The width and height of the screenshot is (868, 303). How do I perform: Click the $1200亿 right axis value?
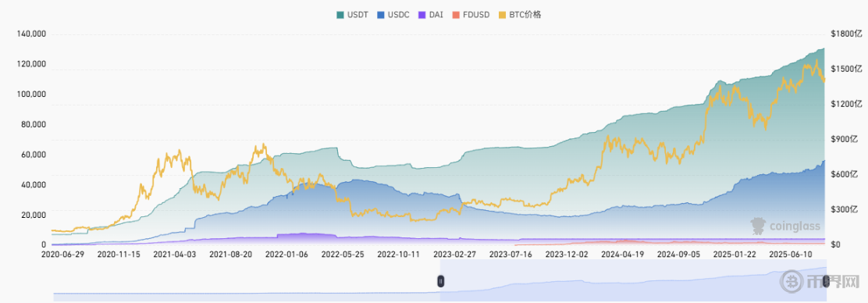[846, 104]
